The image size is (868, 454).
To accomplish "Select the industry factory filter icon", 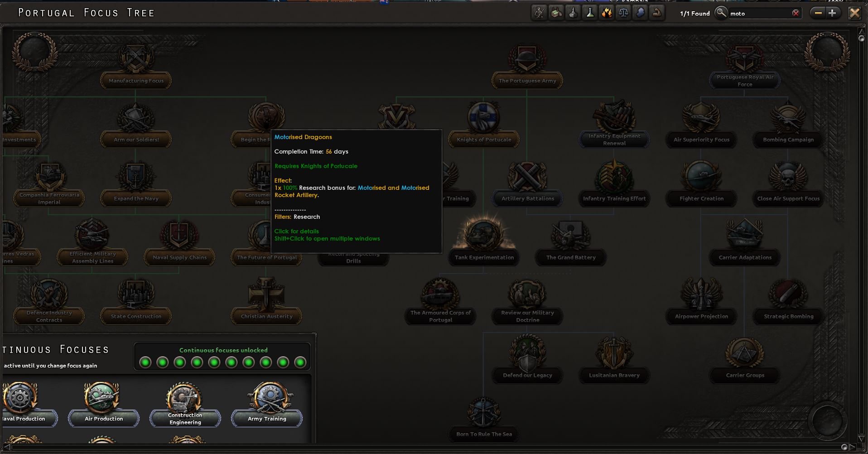I will pos(556,13).
